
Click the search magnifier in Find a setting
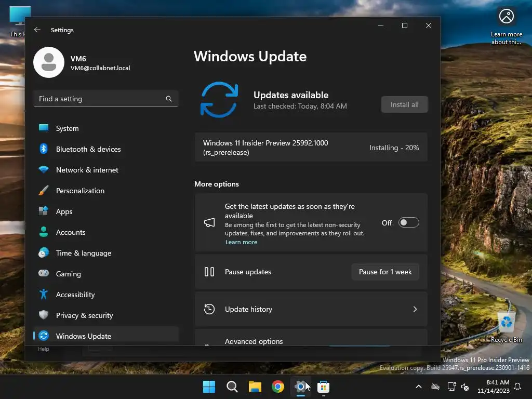(x=169, y=99)
